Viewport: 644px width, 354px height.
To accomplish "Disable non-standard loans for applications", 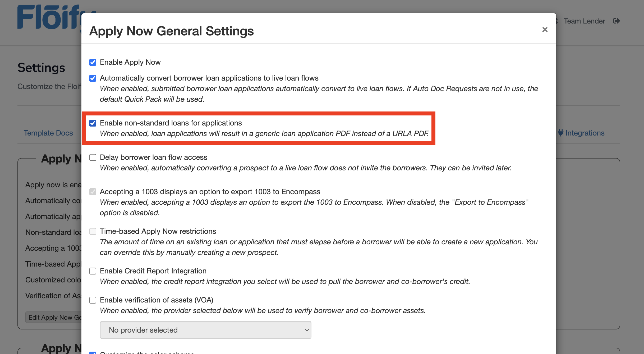I will coord(93,123).
